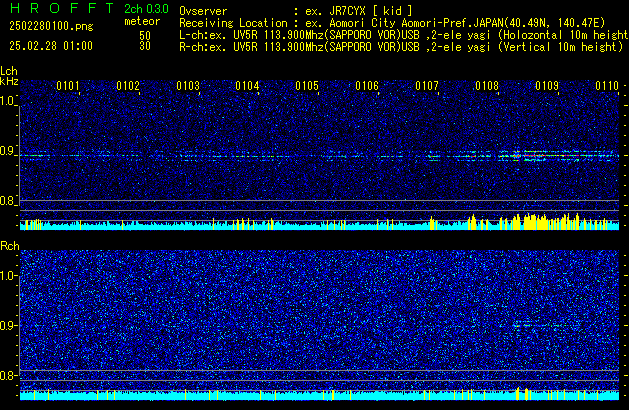Click the 'Lch' channel label
The height and width of the screenshot is (410, 629).
9,71
